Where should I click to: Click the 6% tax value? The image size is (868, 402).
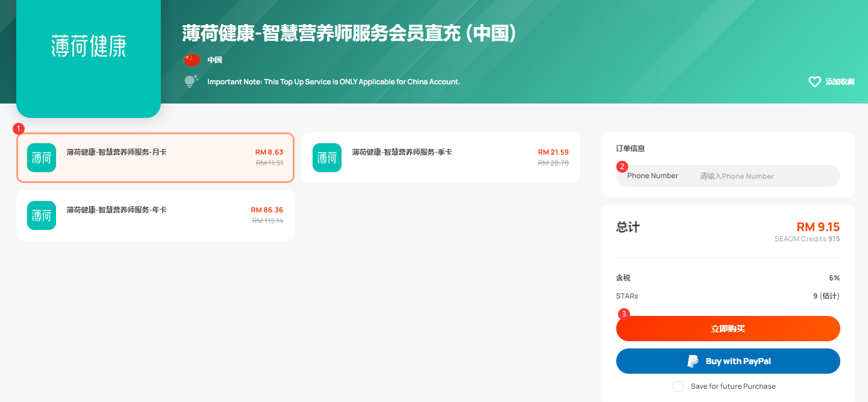(834, 278)
